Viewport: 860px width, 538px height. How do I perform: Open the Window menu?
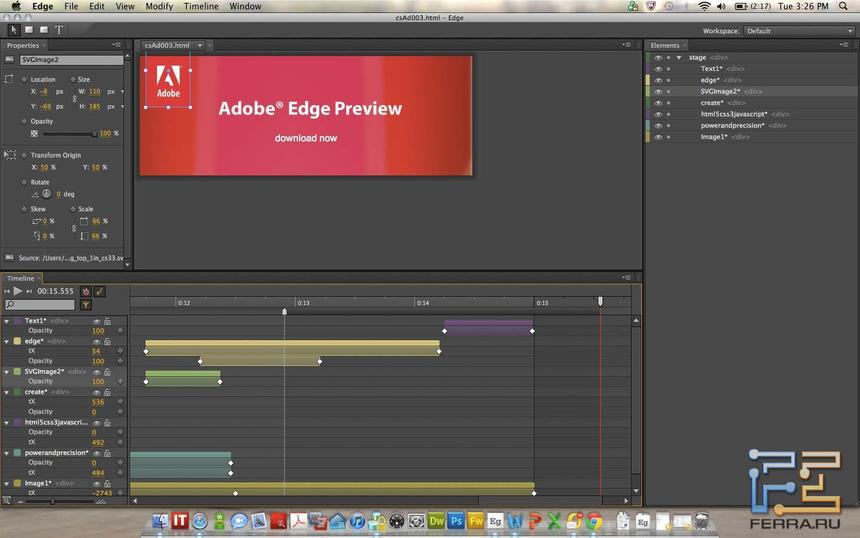tap(245, 6)
